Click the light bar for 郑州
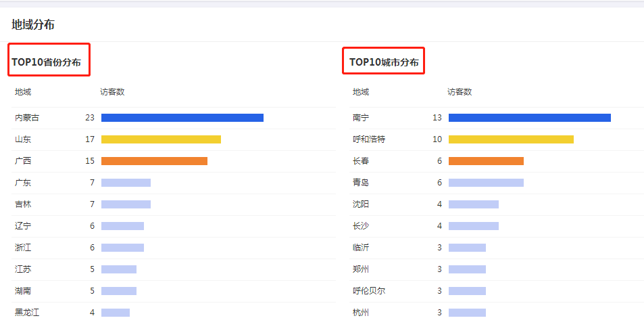This screenshot has height=335, width=644. (467, 269)
